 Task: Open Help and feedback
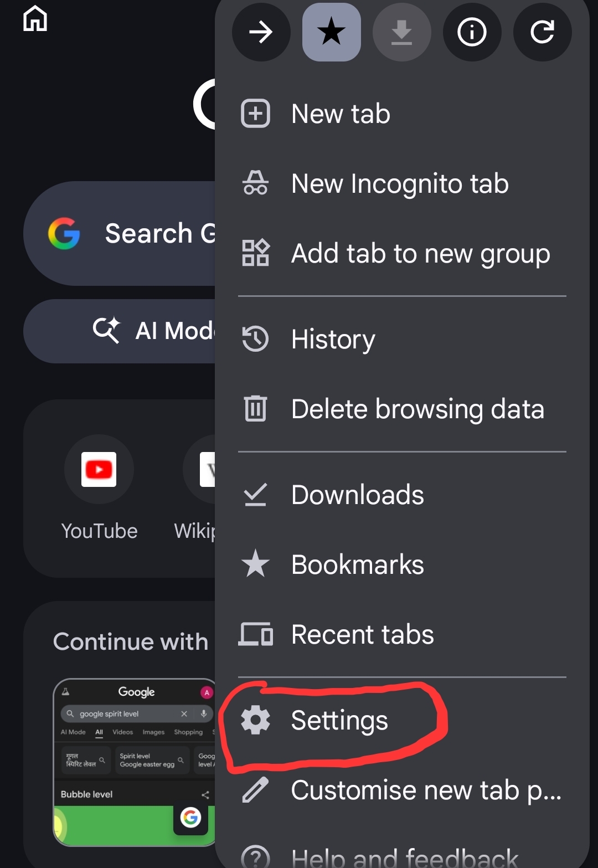(404, 856)
